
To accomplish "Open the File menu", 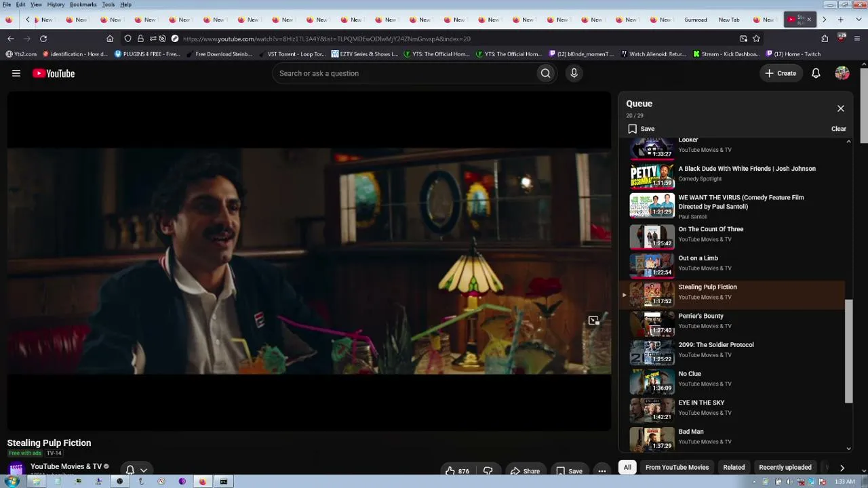I will pyautogui.click(x=7, y=5).
